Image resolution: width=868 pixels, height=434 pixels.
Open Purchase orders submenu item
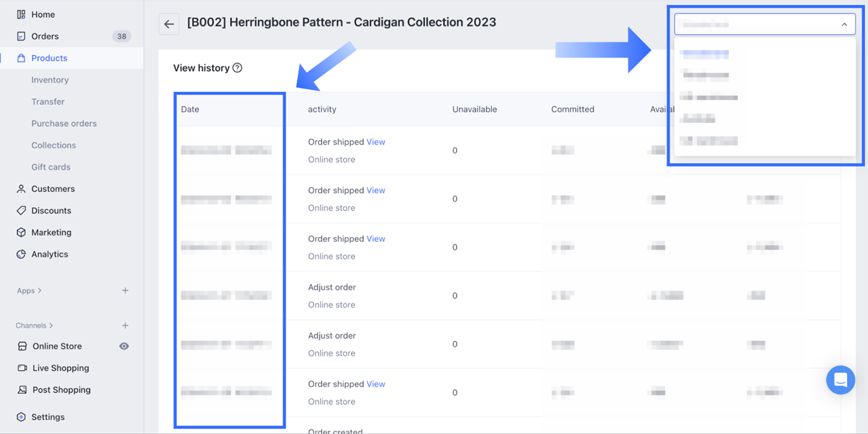click(64, 124)
